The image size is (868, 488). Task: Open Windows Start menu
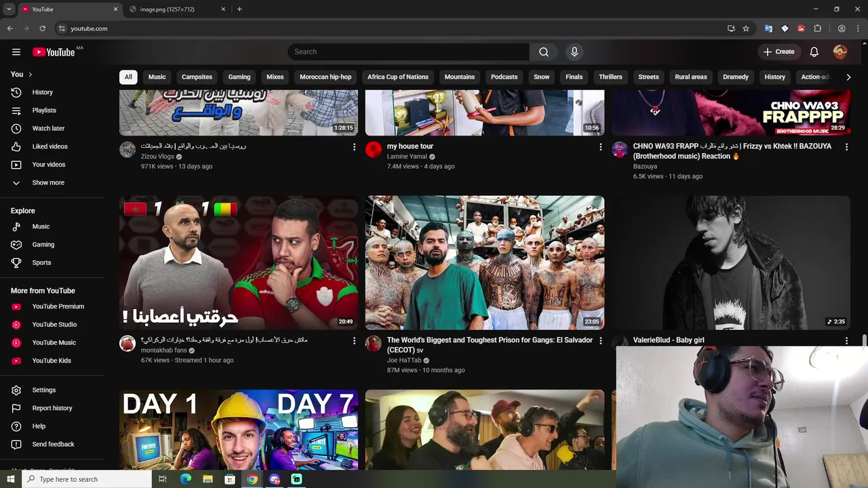click(x=11, y=479)
